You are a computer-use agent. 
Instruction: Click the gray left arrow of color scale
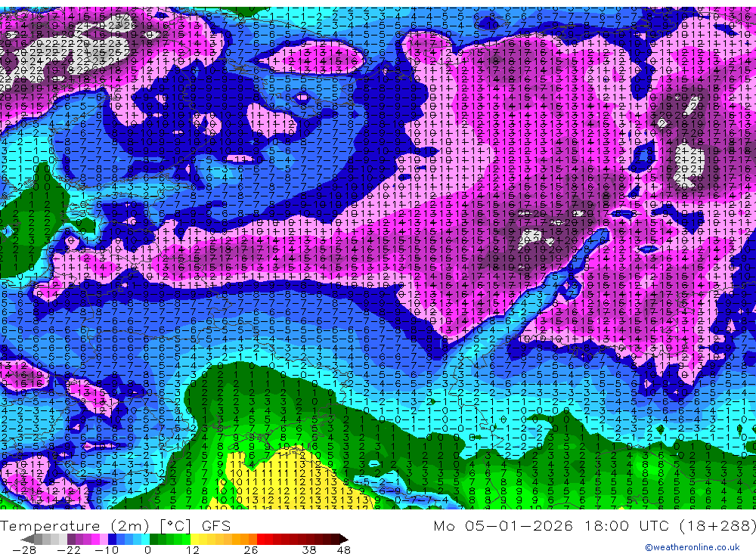(x=27, y=539)
